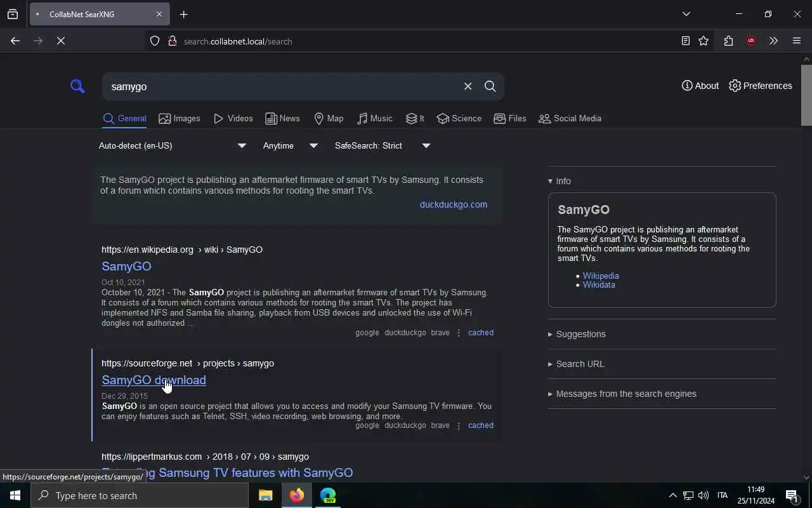The height and width of the screenshot is (508, 812).
Task: Open the Windows Start menu
Action: coord(15,495)
